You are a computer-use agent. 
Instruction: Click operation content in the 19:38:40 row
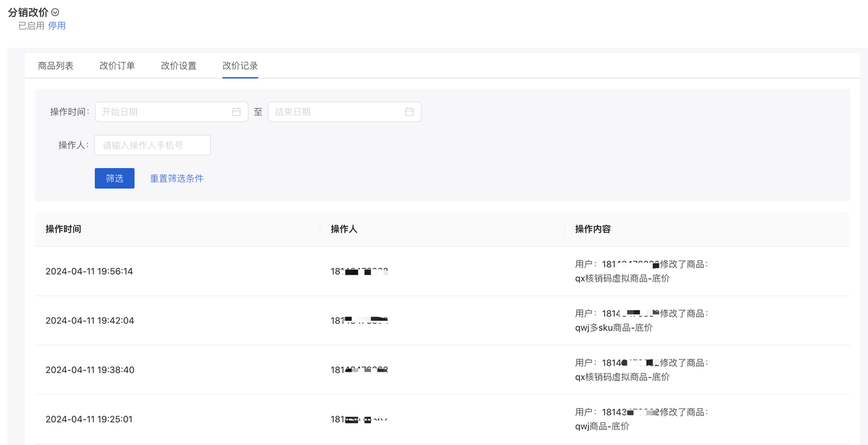point(642,370)
